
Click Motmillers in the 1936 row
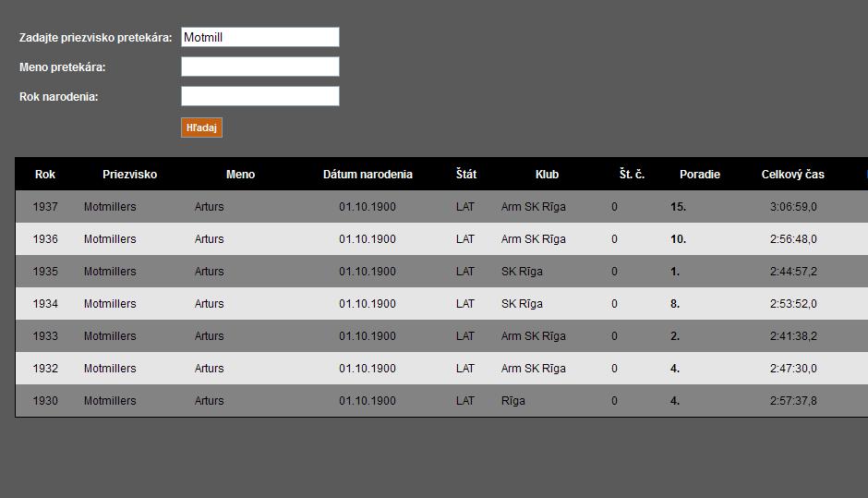coord(110,239)
